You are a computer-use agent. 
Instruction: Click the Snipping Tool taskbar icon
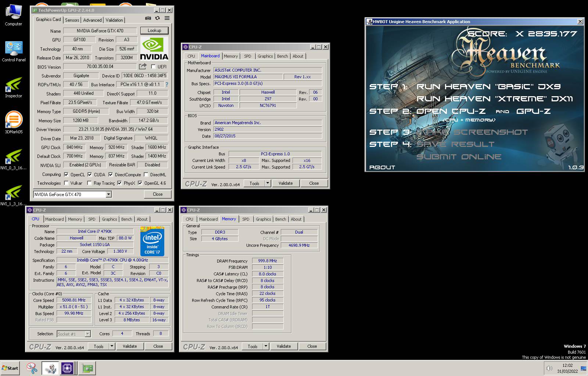point(32,368)
